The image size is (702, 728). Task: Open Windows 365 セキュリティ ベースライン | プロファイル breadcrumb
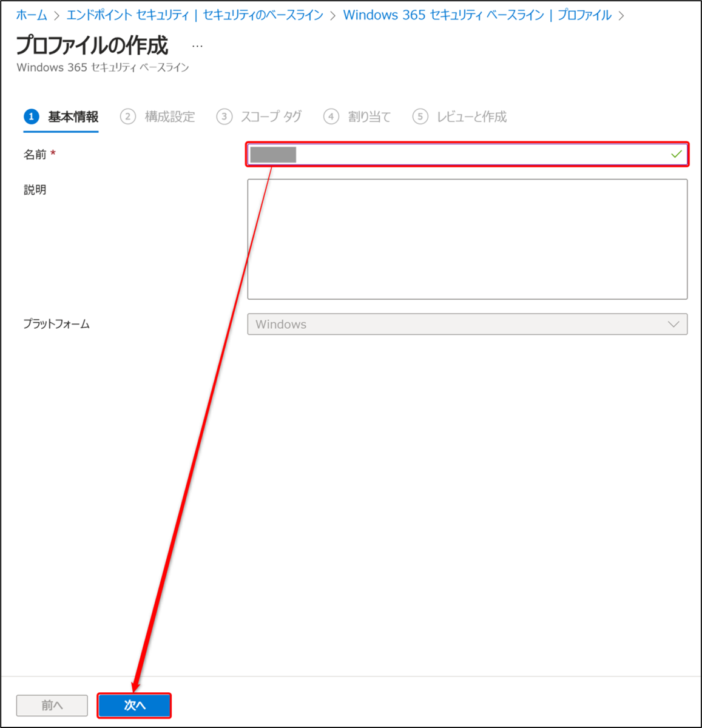pyautogui.click(x=478, y=15)
